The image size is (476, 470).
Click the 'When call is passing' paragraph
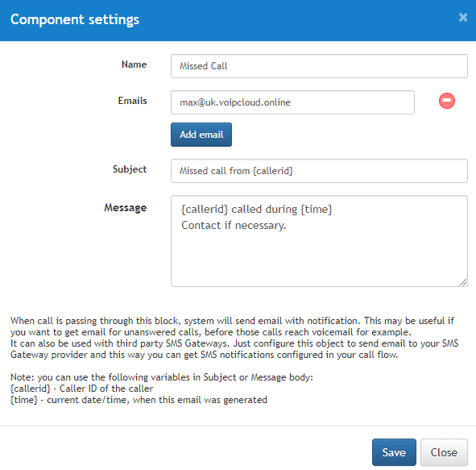232,327
